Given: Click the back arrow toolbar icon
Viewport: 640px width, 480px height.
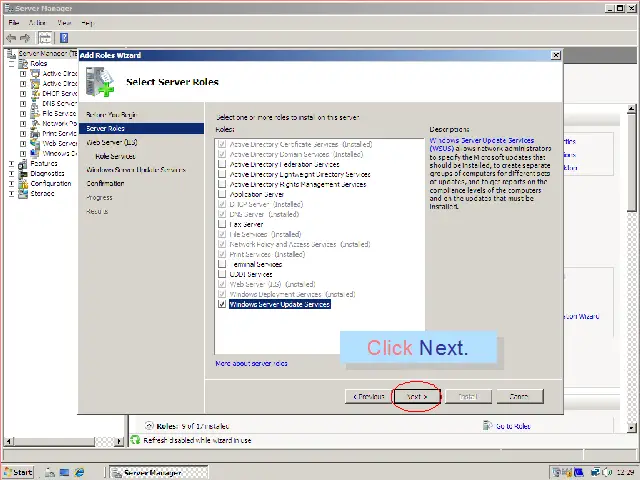Looking at the screenshot, I should (11, 38).
